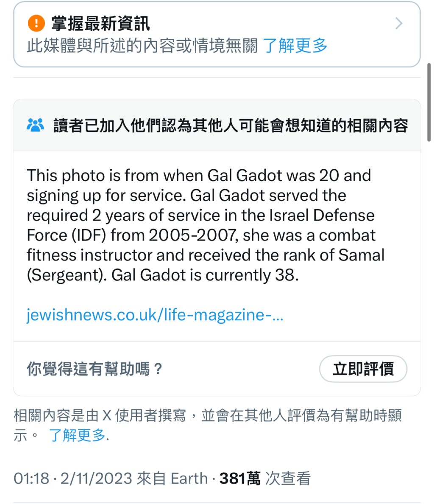Open the 01:18 post timestamp

pos(31,478)
